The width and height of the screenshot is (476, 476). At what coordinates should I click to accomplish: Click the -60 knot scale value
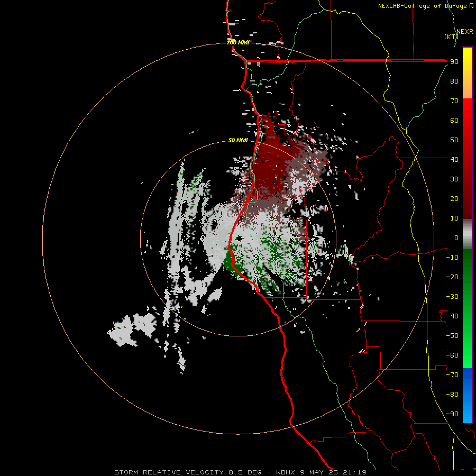452,355
